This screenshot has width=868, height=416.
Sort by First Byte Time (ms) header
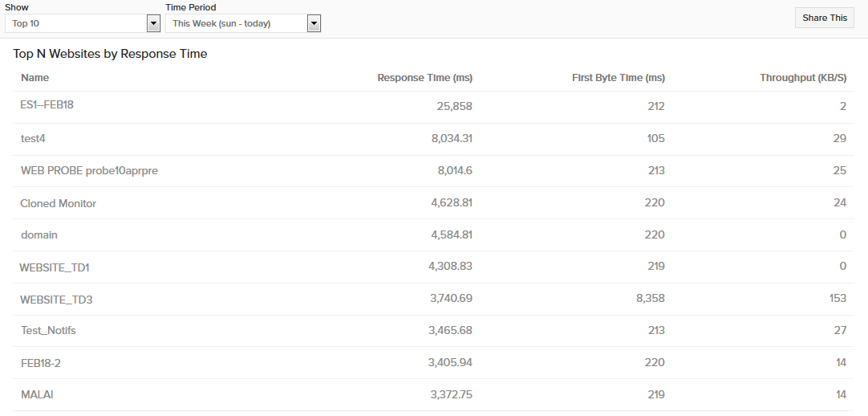(x=619, y=78)
